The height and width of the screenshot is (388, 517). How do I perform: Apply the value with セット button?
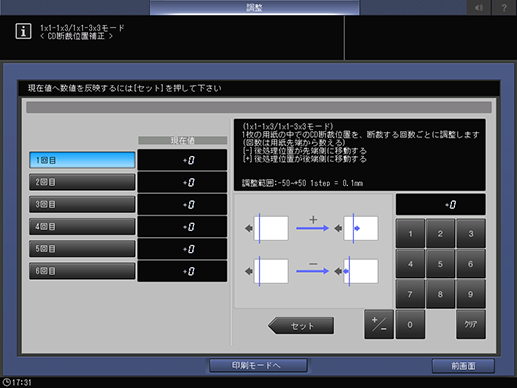(301, 326)
